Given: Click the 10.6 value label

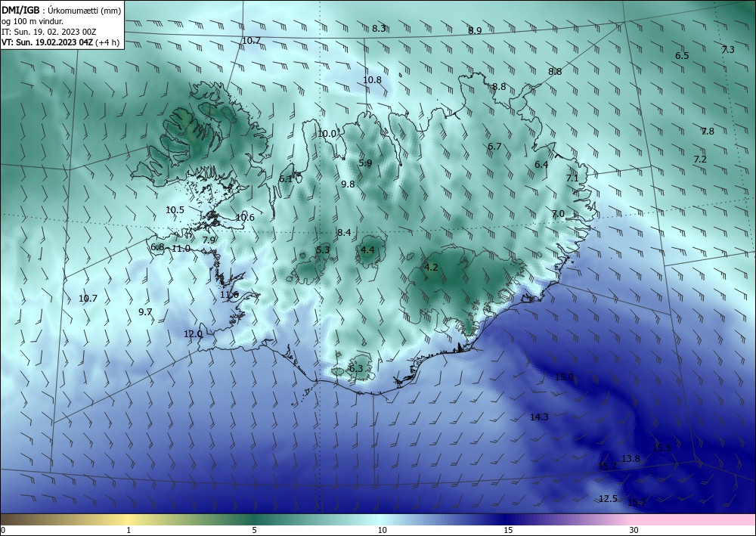Looking at the screenshot, I should coord(245,218).
